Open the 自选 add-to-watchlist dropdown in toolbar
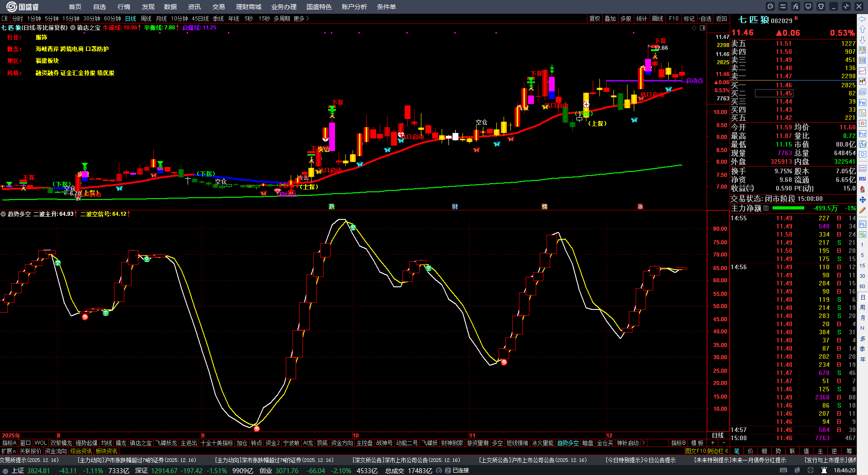The width and height of the screenshot is (868, 475). click(x=705, y=19)
